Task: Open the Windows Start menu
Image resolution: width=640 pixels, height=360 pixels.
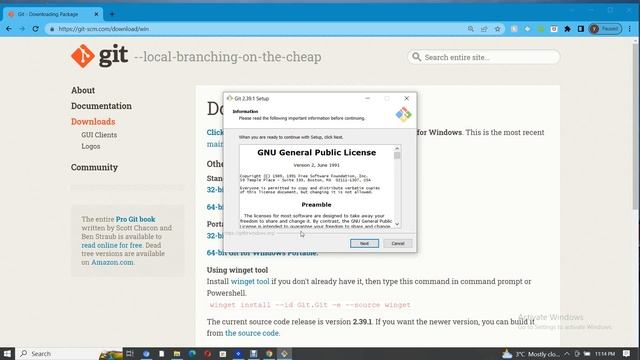Action: (7, 353)
